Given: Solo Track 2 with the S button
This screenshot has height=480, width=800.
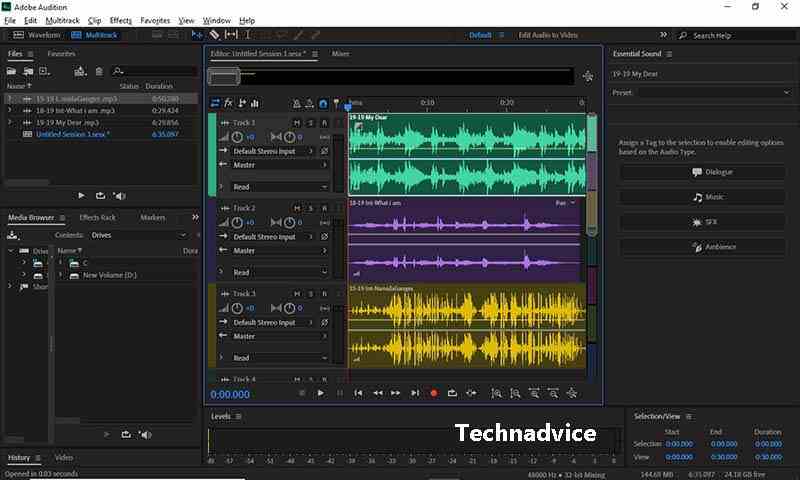Looking at the screenshot, I should pos(311,208).
